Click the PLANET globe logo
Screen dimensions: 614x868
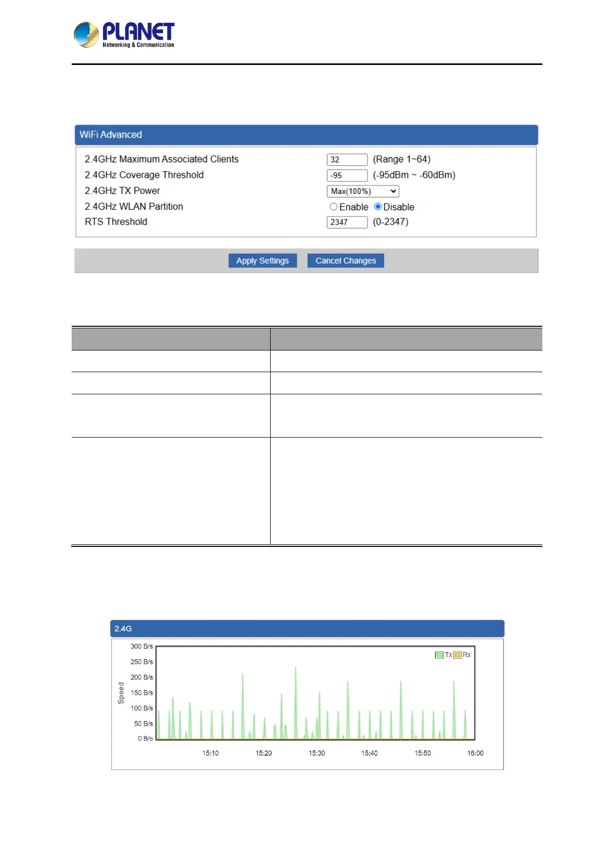(87, 35)
